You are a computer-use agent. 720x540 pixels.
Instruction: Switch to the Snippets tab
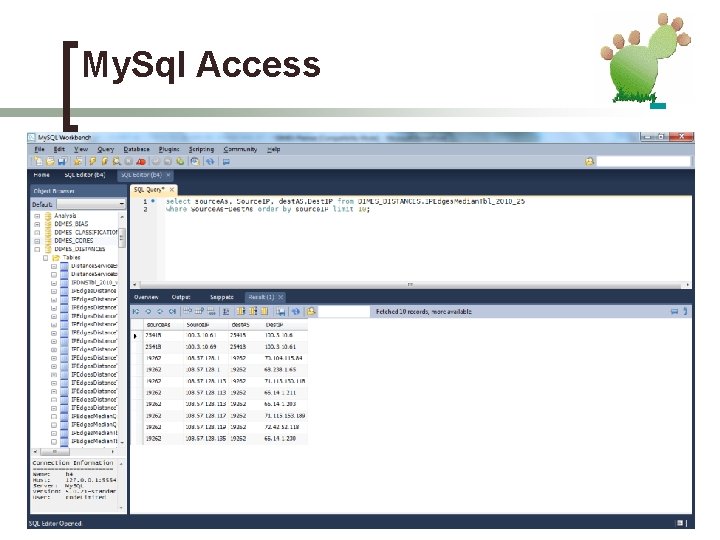[x=222, y=297]
